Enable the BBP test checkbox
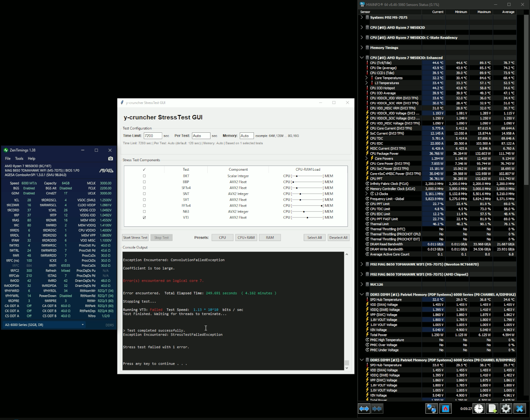This screenshot has height=420, width=530. click(x=144, y=182)
